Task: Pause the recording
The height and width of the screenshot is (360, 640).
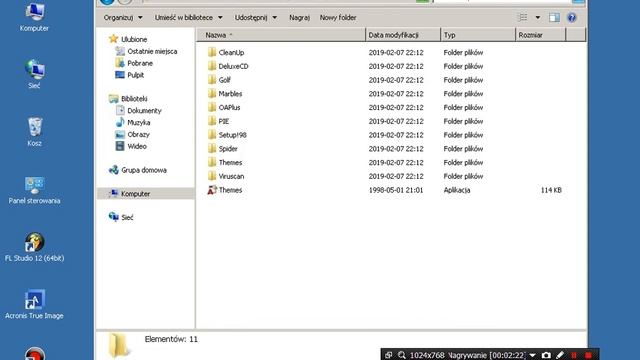Action: 574,355
